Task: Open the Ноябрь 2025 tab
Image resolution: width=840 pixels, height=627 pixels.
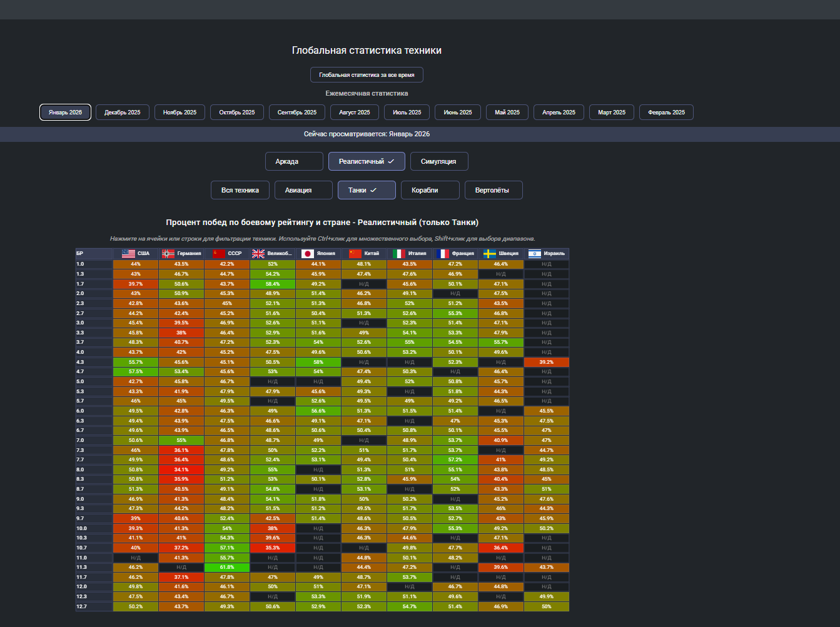Action: pyautogui.click(x=180, y=113)
